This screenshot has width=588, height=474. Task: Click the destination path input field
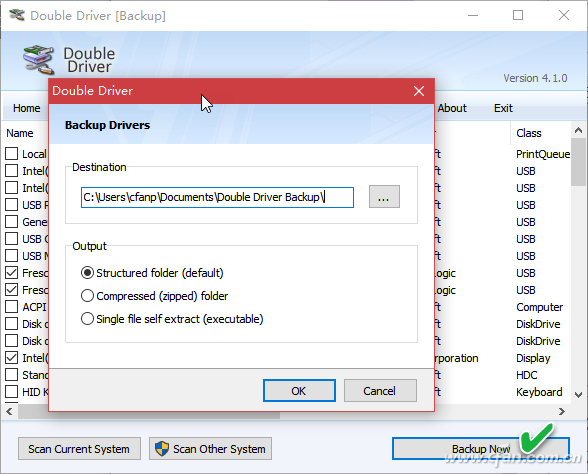[x=217, y=197]
